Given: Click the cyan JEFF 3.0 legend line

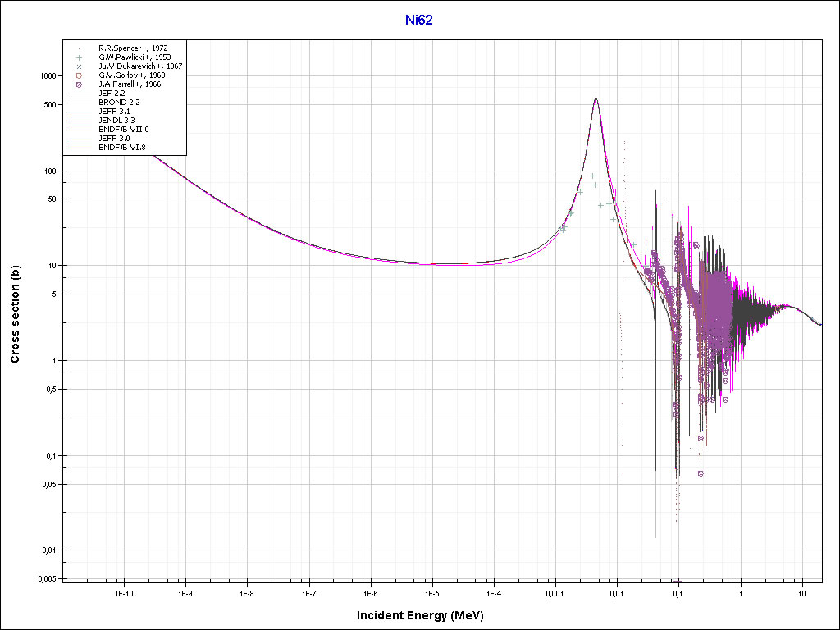Looking at the screenshot, I should click(80, 139).
